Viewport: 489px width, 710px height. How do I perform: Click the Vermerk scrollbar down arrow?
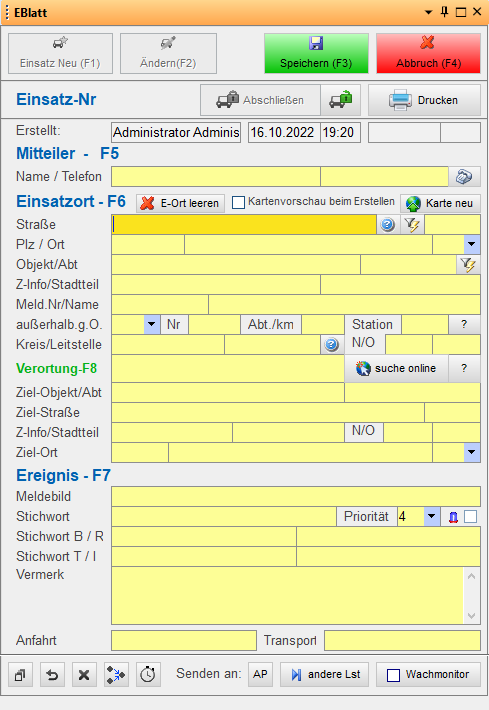point(471,616)
